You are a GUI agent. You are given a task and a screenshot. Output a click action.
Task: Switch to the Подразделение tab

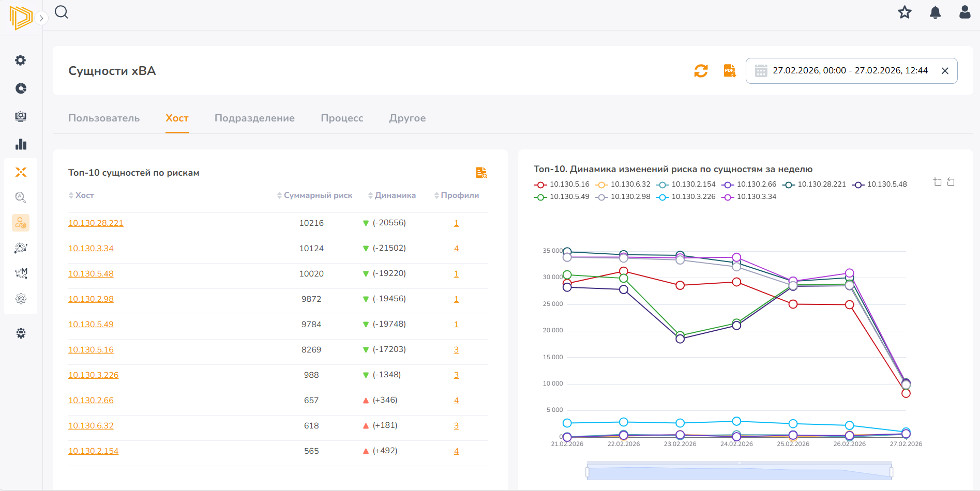254,118
